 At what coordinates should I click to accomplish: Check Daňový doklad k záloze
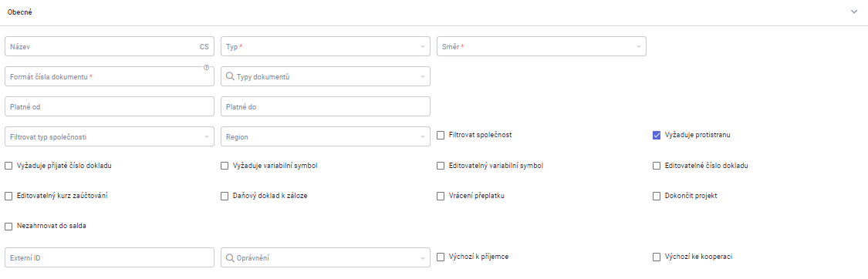click(225, 196)
